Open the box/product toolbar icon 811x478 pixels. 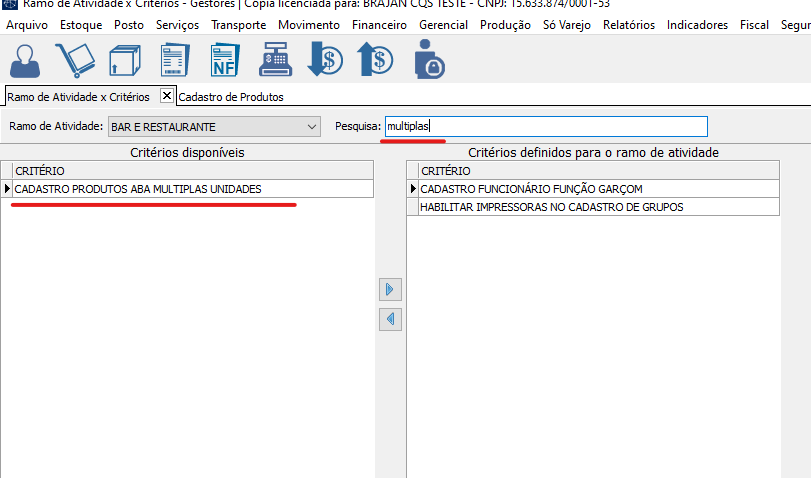(125, 61)
